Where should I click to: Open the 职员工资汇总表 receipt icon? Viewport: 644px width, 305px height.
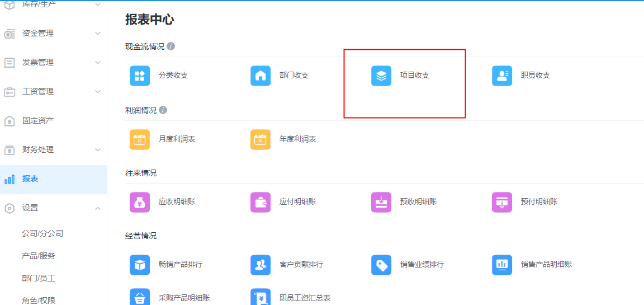(x=261, y=297)
